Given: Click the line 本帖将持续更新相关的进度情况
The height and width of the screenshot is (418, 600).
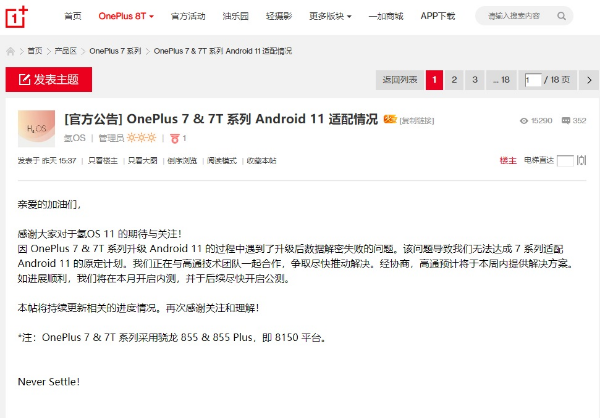Looking at the screenshot, I should point(138,308).
